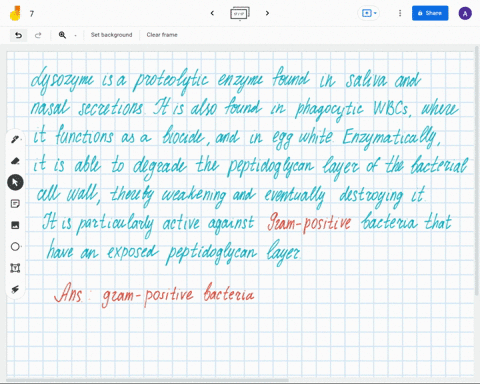480x384 pixels.
Task: Click the red 'Ans' handwriting
Action: [x=68, y=293]
